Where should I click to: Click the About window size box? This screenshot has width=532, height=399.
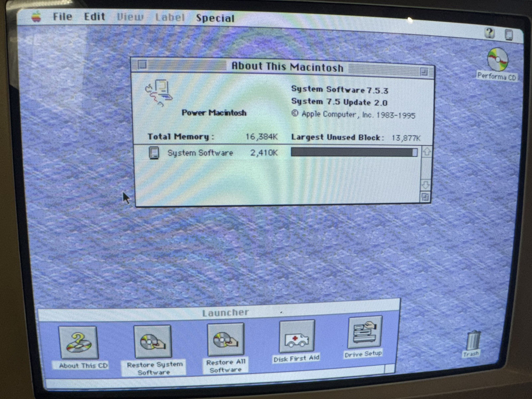(425, 197)
